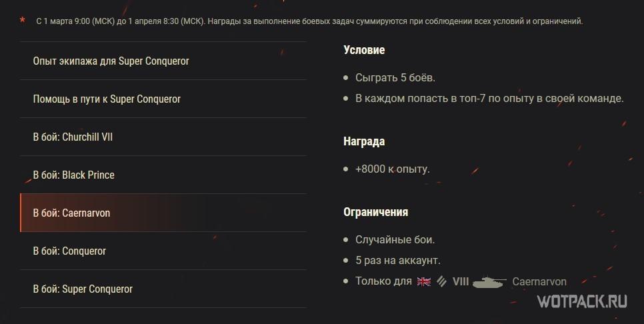Select the highlighted 'В бой: Caernarvon' task
The height and width of the screenshot is (324, 644).
tap(71, 213)
